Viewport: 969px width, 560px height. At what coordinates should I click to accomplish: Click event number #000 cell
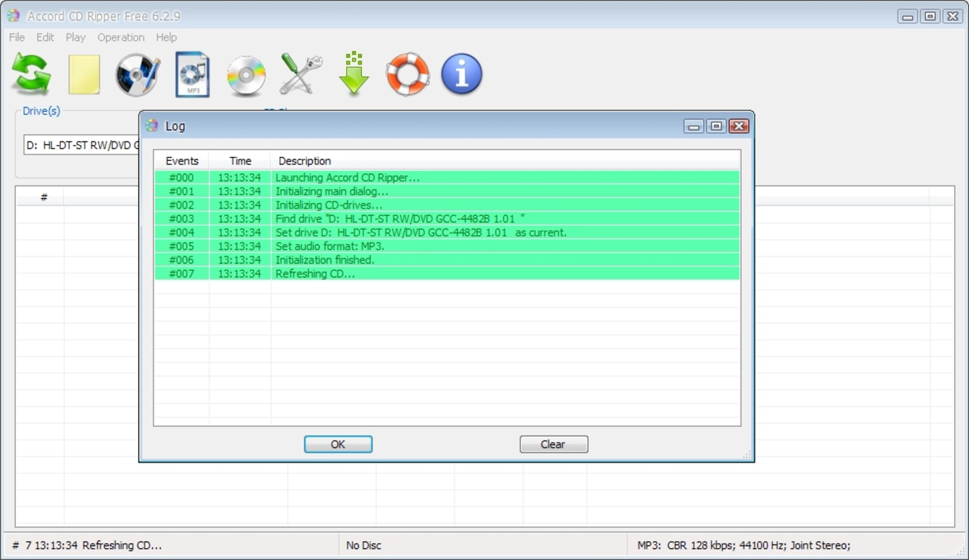[182, 178]
